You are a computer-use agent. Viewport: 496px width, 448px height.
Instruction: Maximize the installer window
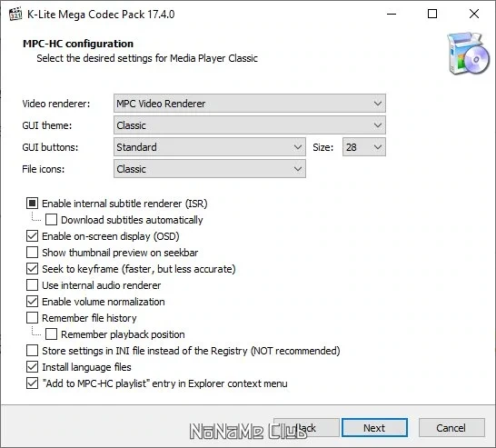(432, 14)
